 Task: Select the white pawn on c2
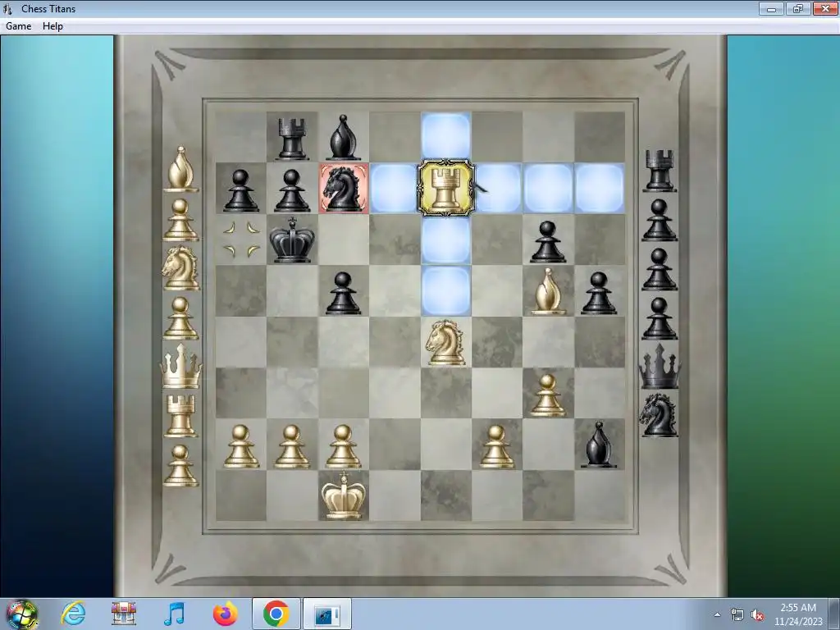pos(343,446)
